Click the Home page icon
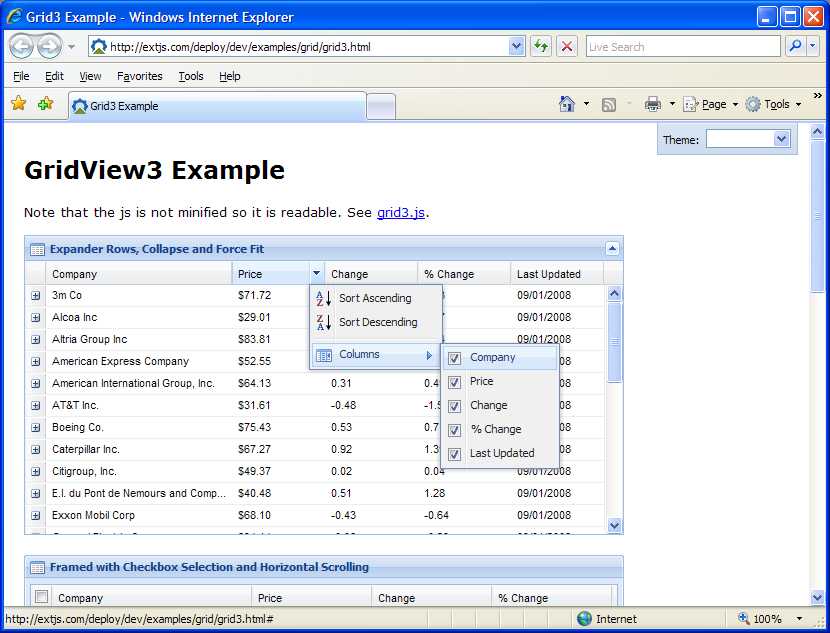Viewport: 830px width, 633px height. point(567,104)
